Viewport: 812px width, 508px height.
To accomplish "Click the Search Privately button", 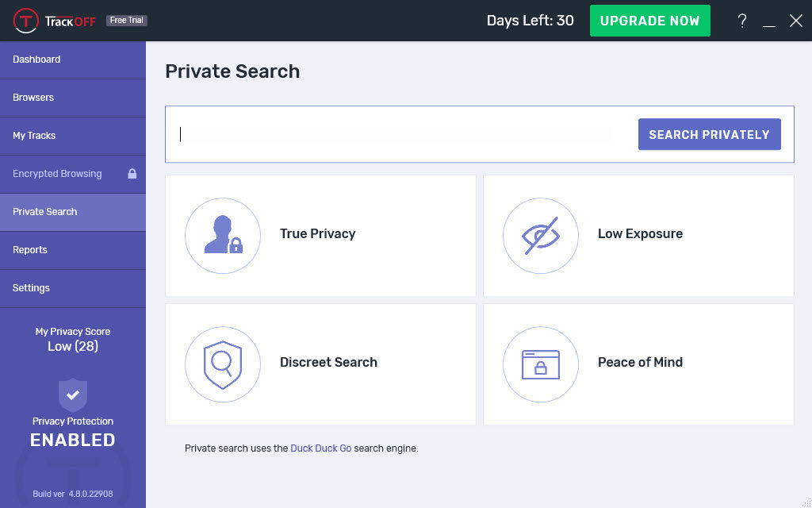I will [x=710, y=134].
